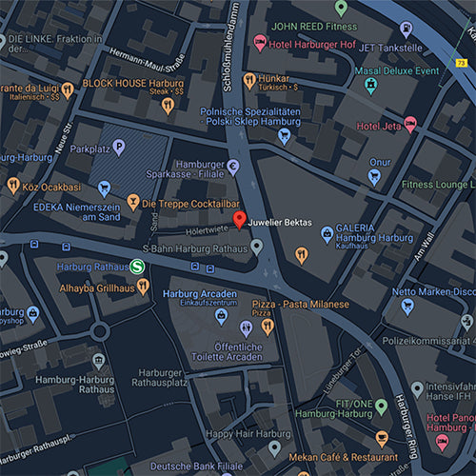Open the GALERIA Hamburg Harburg shopping pin
The image size is (476, 476).
point(327,235)
